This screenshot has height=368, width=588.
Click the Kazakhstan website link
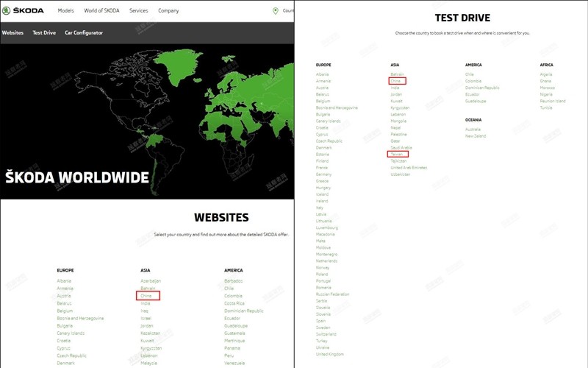150,333
